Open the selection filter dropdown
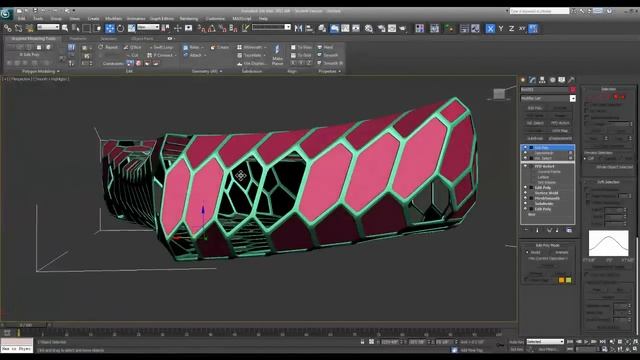The image size is (640, 360). [x=48, y=27]
